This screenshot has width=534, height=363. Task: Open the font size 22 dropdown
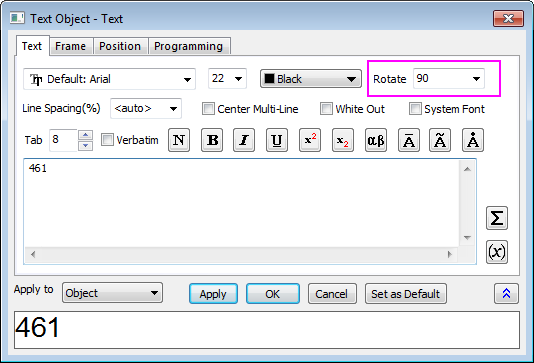click(227, 79)
